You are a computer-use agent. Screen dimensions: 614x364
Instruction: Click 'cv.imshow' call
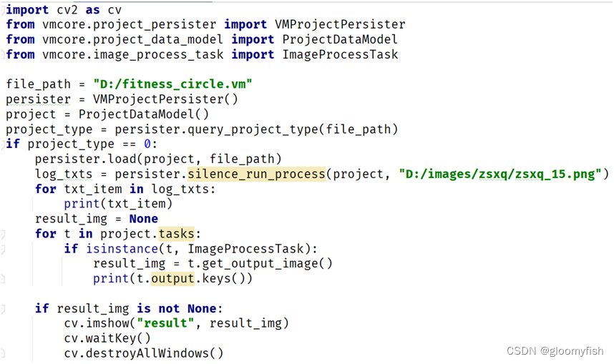pyautogui.click(x=97, y=324)
